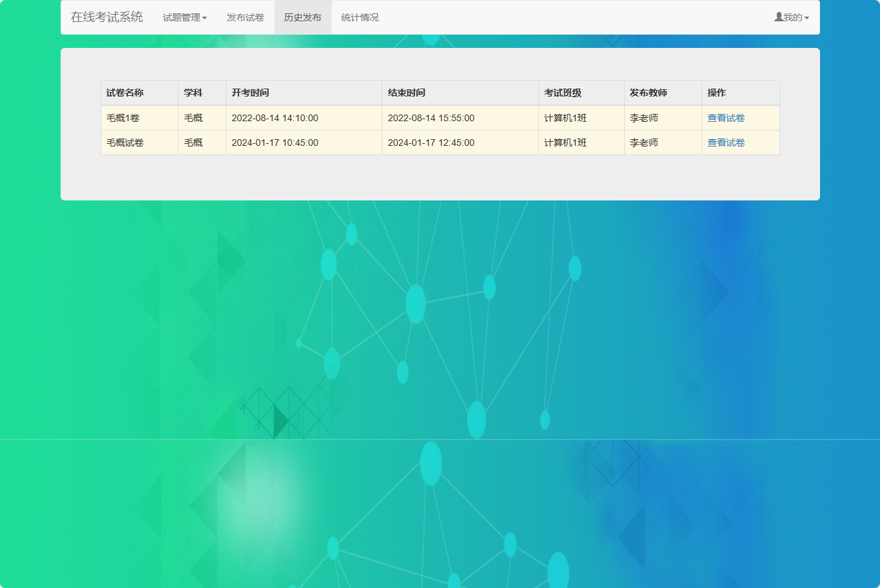Select the table row for 毛概1卷
This screenshot has height=588, width=880.
point(333,117)
